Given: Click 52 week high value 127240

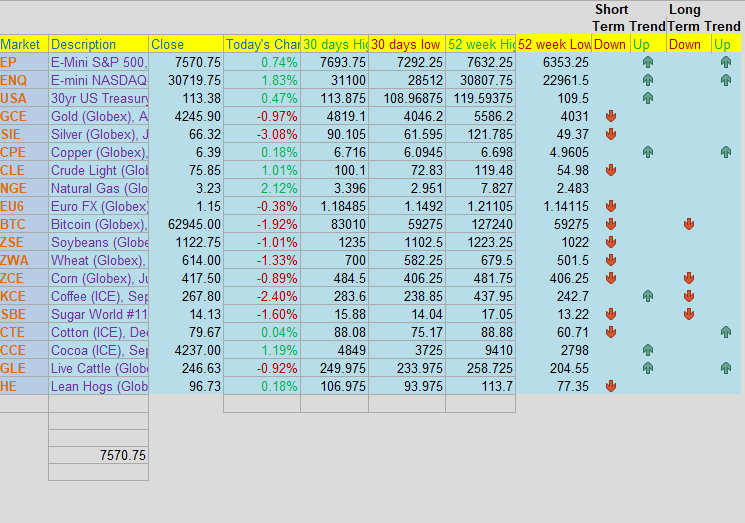Looking at the screenshot, I should (x=480, y=224).
